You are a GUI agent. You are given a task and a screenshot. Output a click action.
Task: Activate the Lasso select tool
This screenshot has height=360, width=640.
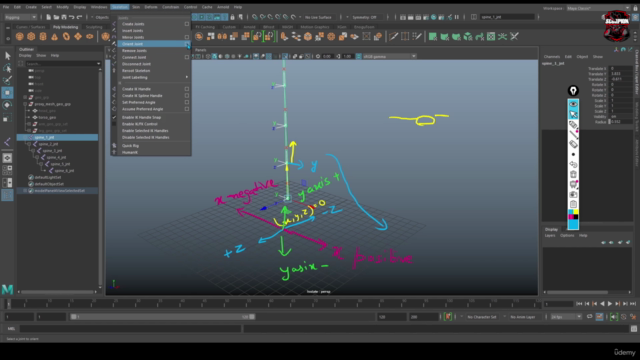(7, 68)
